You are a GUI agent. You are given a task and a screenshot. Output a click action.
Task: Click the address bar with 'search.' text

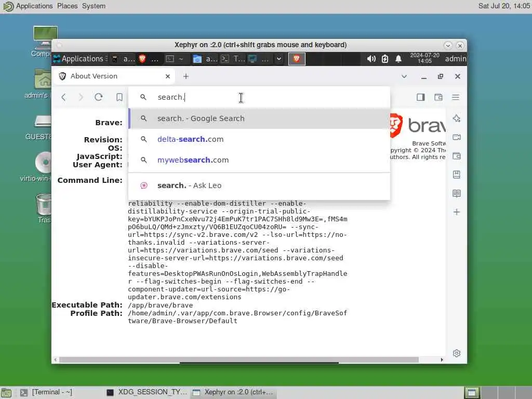point(259,97)
